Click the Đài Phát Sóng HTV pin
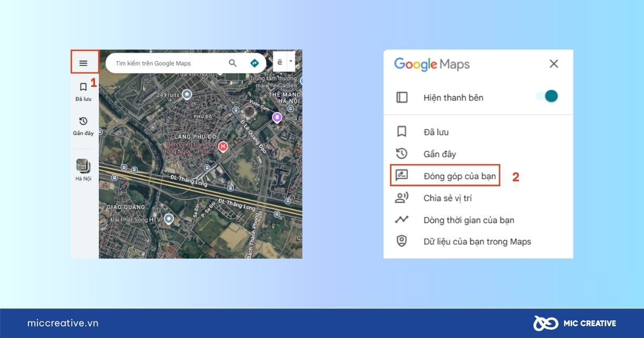The height and width of the screenshot is (338, 644). pyautogui.click(x=169, y=218)
